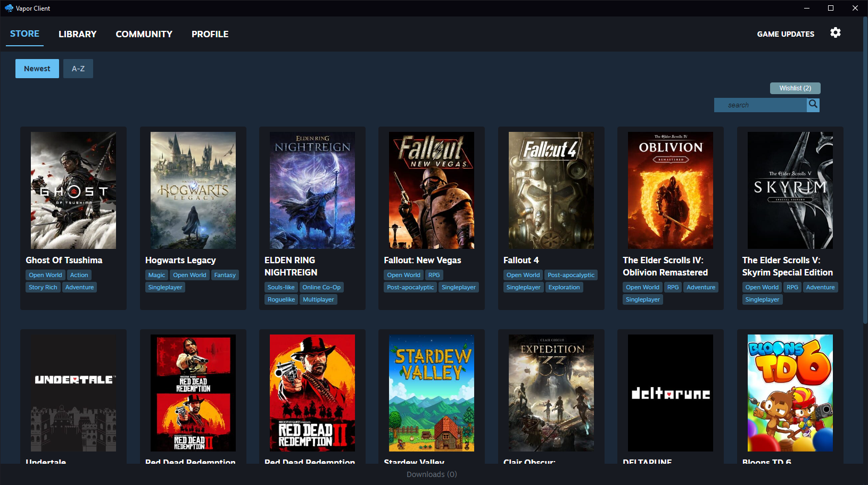
Task: Open Deltarune cover art
Action: point(671,393)
